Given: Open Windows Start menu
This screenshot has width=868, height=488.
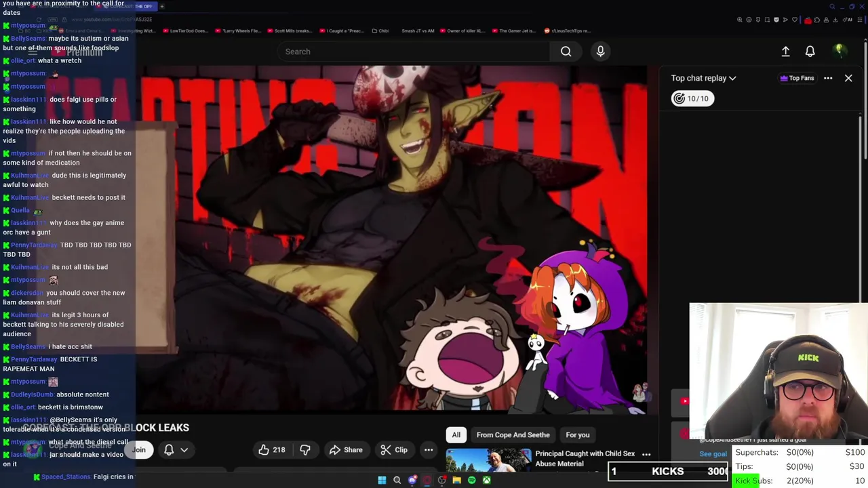Looking at the screenshot, I should tap(382, 480).
